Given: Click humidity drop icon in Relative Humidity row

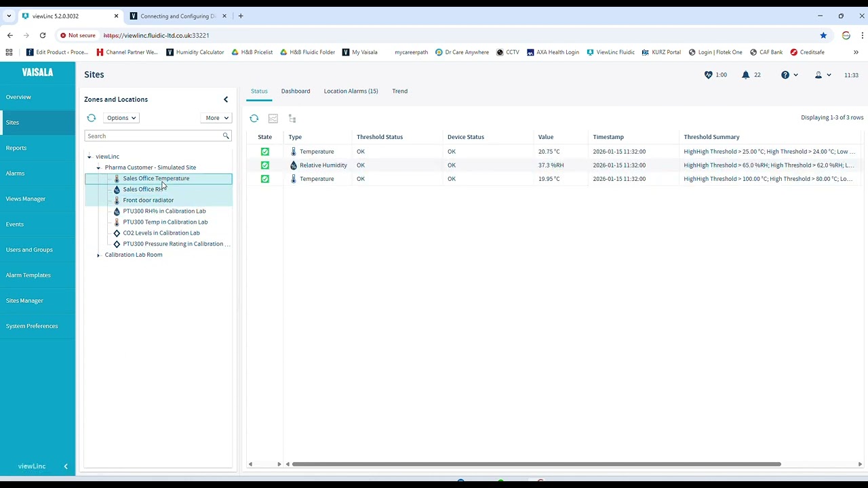Looking at the screenshot, I should point(294,165).
